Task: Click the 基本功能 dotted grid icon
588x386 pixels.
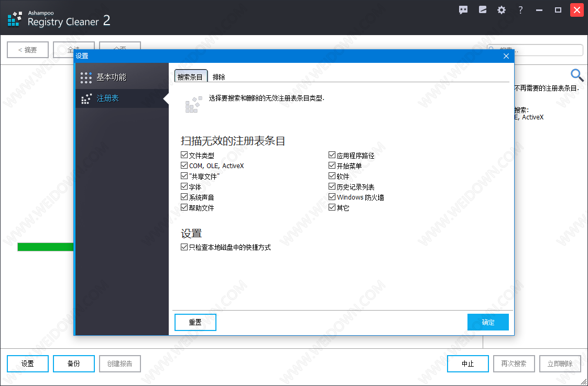Action: point(86,78)
